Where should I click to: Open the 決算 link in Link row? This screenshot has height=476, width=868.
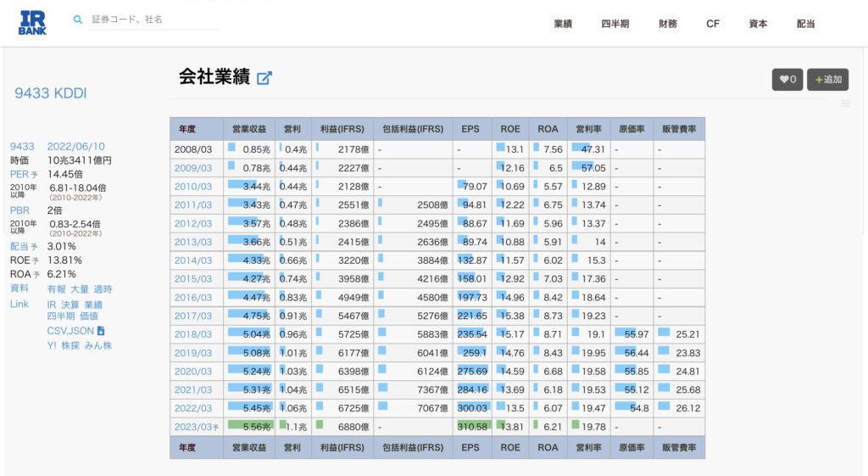point(70,305)
